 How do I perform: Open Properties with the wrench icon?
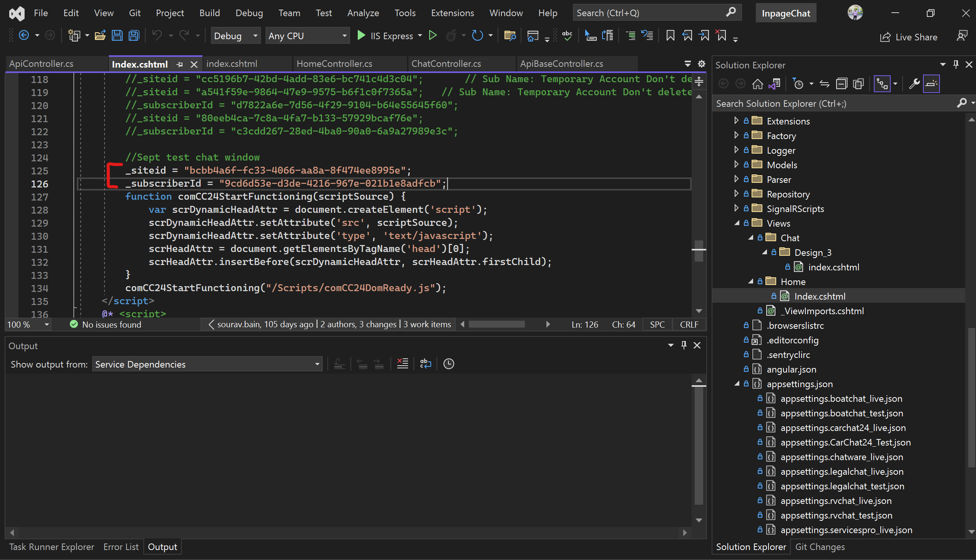click(x=915, y=83)
